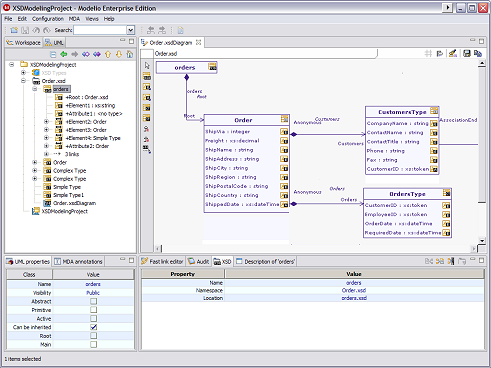The width and height of the screenshot is (491, 368).
Task: Toggle the Root checkbox
Action: coord(94,336)
